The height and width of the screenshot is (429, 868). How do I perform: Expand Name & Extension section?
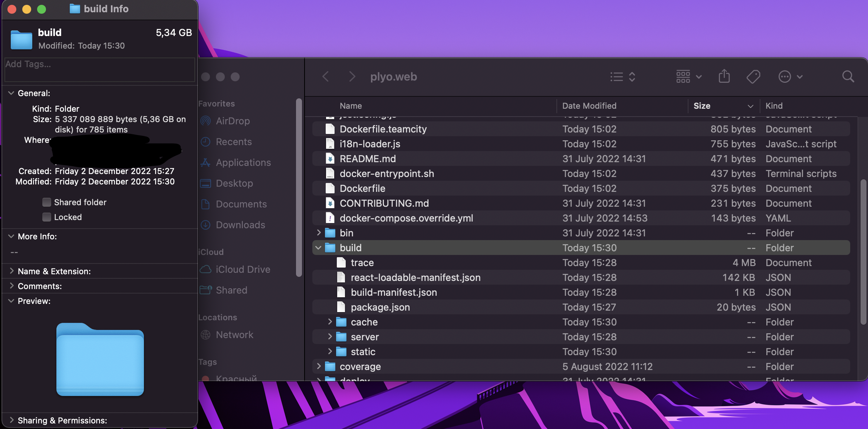point(11,271)
